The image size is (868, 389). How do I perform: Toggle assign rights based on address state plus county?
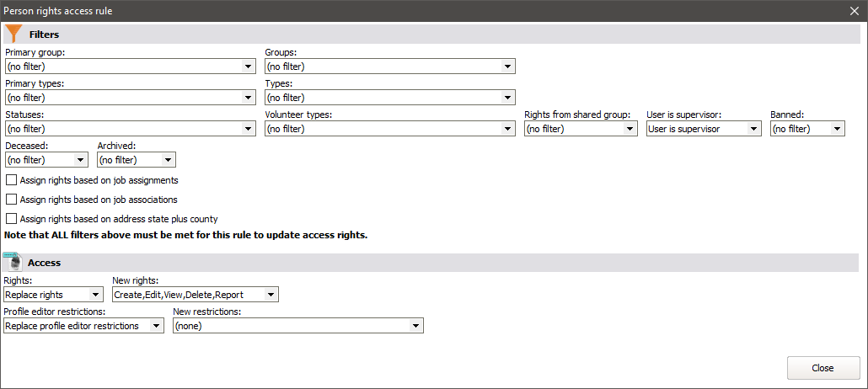tap(12, 219)
